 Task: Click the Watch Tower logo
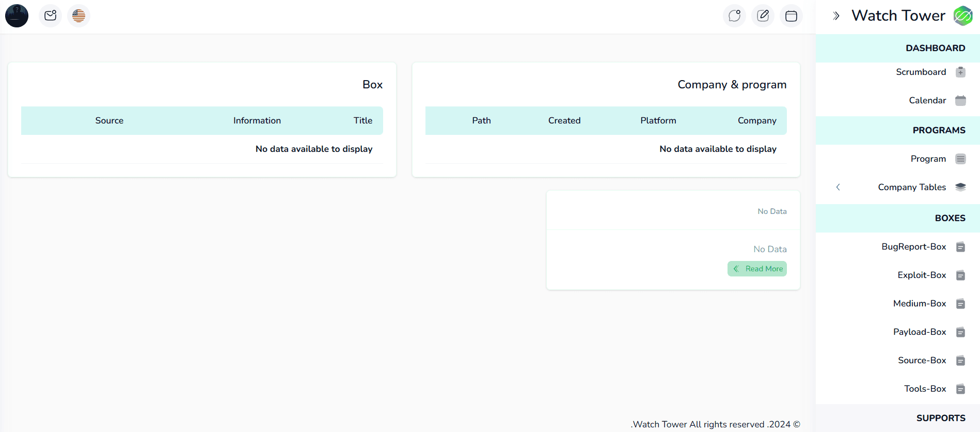pos(963,16)
